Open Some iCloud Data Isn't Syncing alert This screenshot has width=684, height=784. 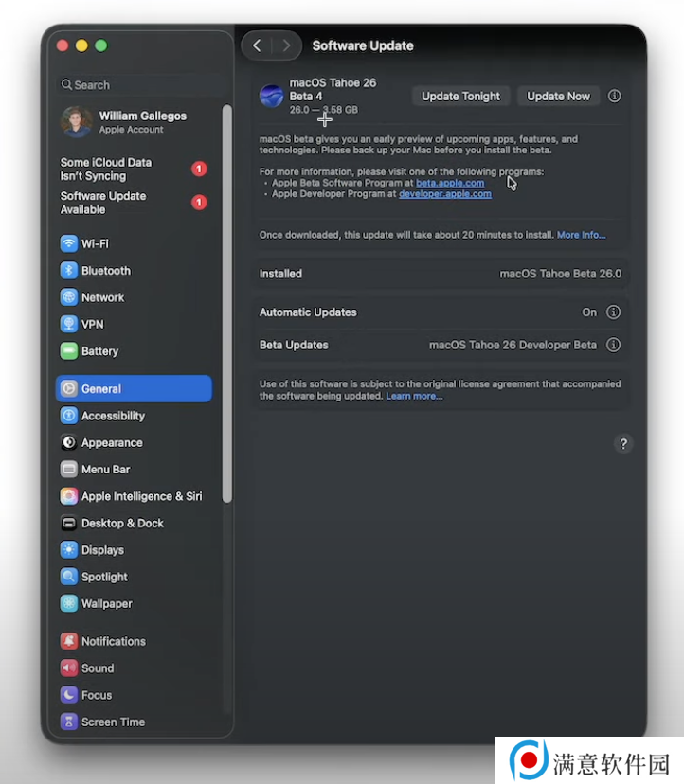134,169
